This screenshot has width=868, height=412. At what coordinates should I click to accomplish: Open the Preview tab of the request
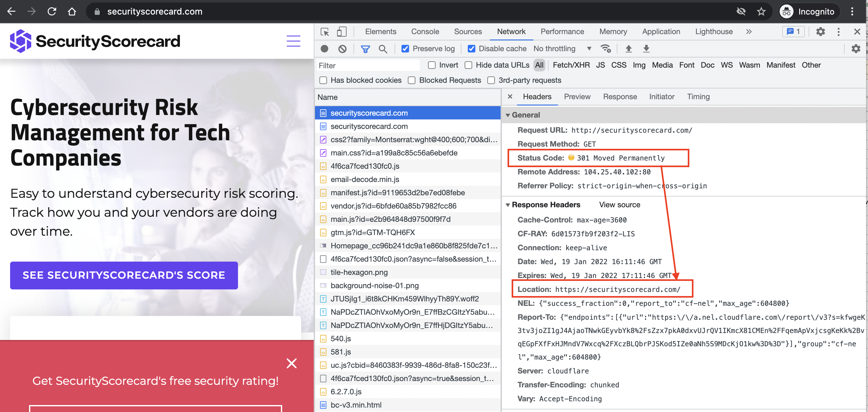point(577,96)
